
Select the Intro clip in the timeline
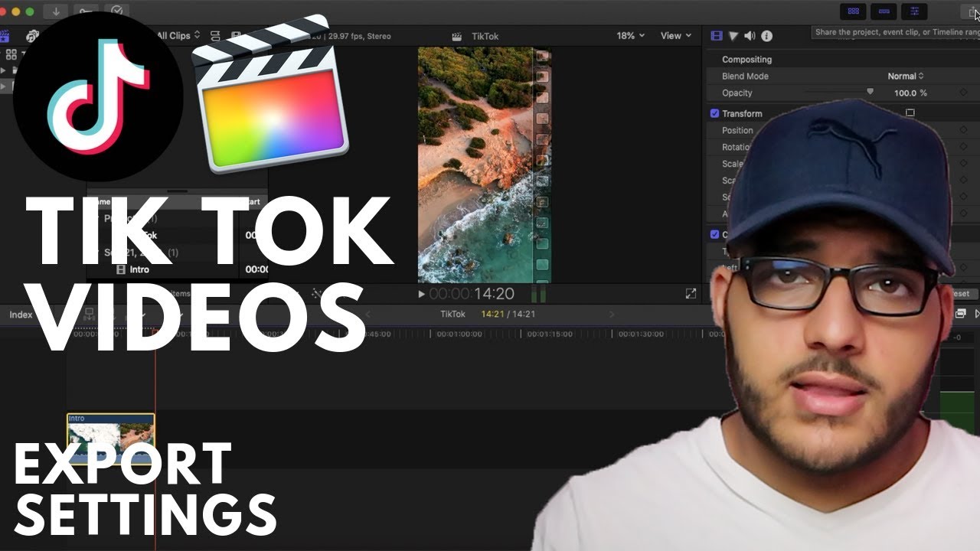pyautogui.click(x=111, y=439)
